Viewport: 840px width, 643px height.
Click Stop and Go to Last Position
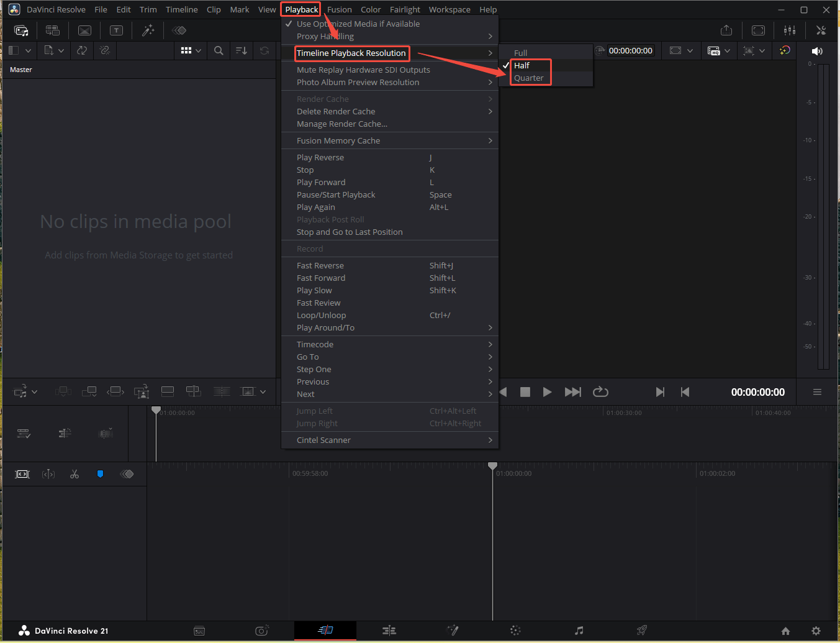tap(390, 232)
